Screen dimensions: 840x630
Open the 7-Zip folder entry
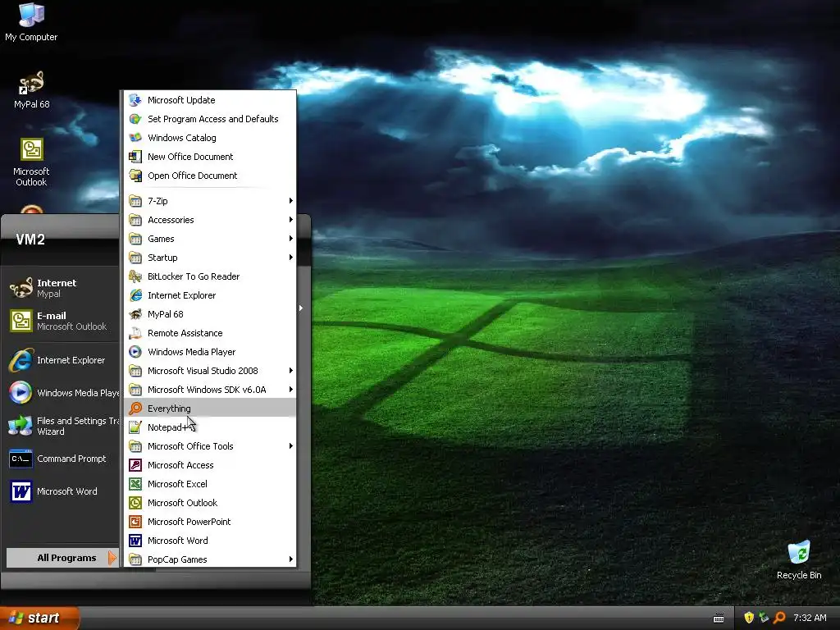tap(210, 201)
